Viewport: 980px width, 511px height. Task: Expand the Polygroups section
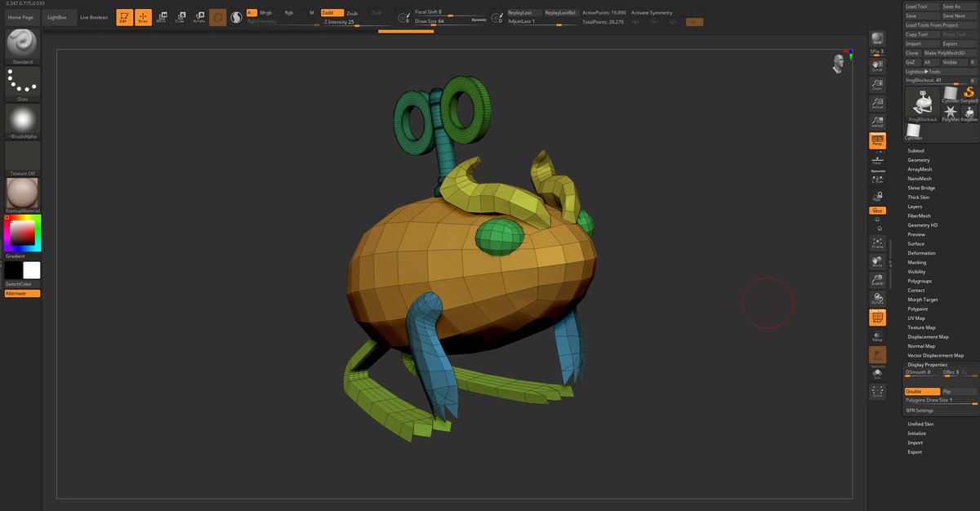click(x=920, y=281)
